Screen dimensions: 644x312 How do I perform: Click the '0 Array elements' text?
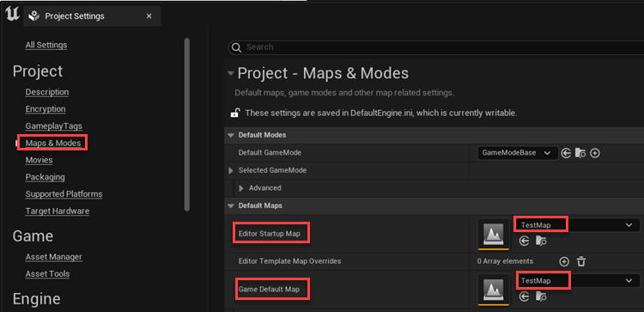click(x=505, y=261)
